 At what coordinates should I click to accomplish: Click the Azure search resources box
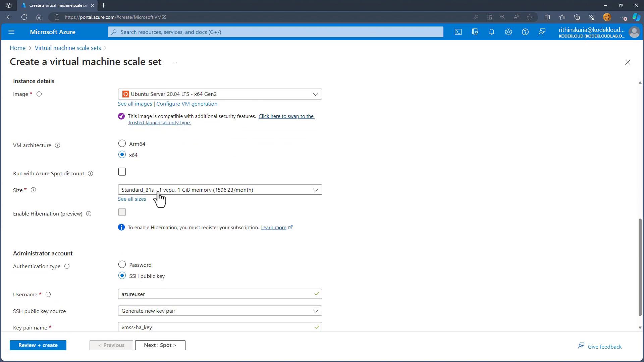[x=275, y=32]
